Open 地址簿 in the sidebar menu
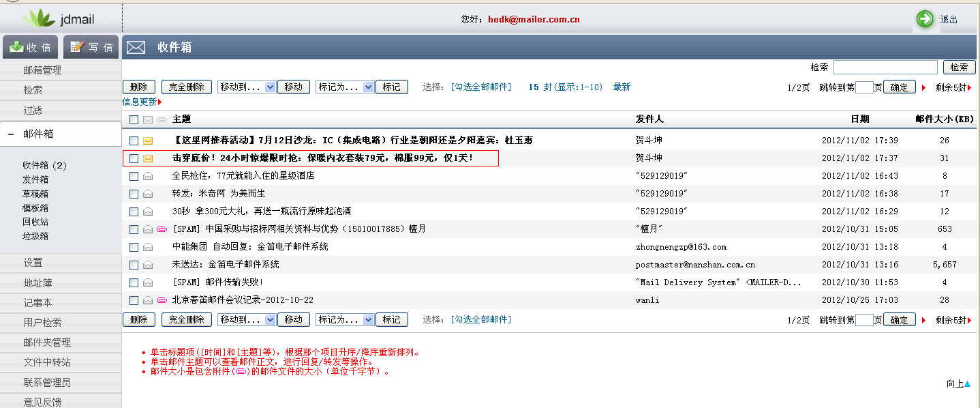 [x=37, y=282]
